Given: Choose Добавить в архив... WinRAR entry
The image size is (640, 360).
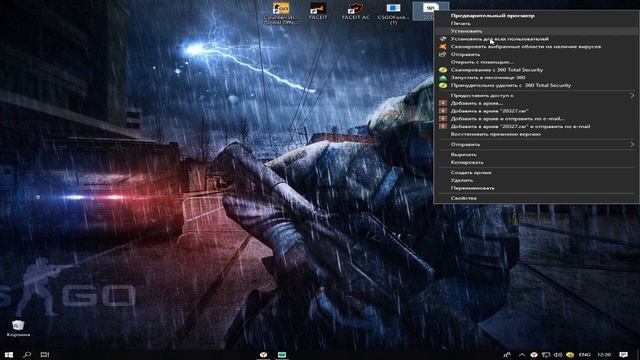Looking at the screenshot, I should (536, 103).
